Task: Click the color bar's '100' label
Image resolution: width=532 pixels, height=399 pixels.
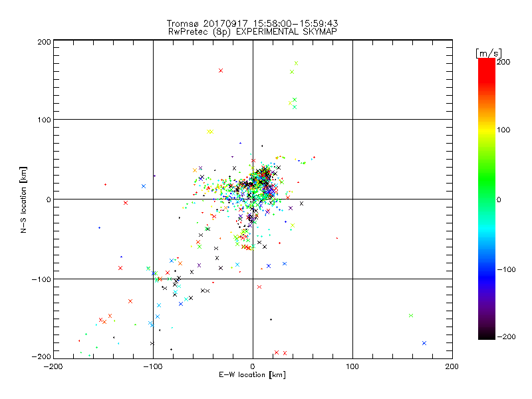Action: tap(503, 130)
